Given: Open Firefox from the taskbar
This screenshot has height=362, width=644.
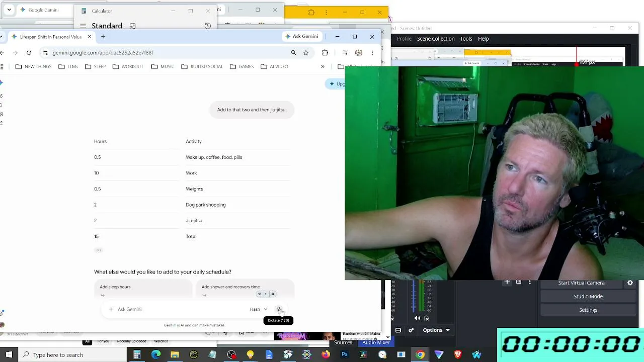Looking at the screenshot, I should tap(326, 355).
